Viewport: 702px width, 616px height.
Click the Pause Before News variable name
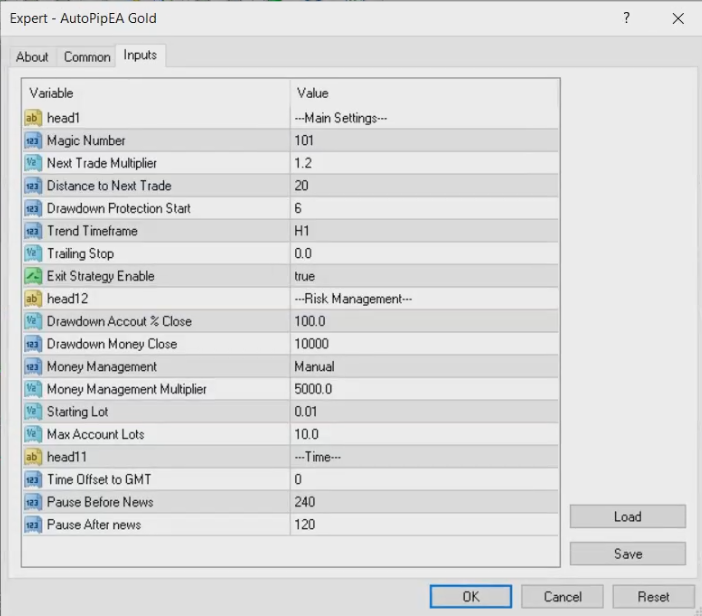[100, 502]
